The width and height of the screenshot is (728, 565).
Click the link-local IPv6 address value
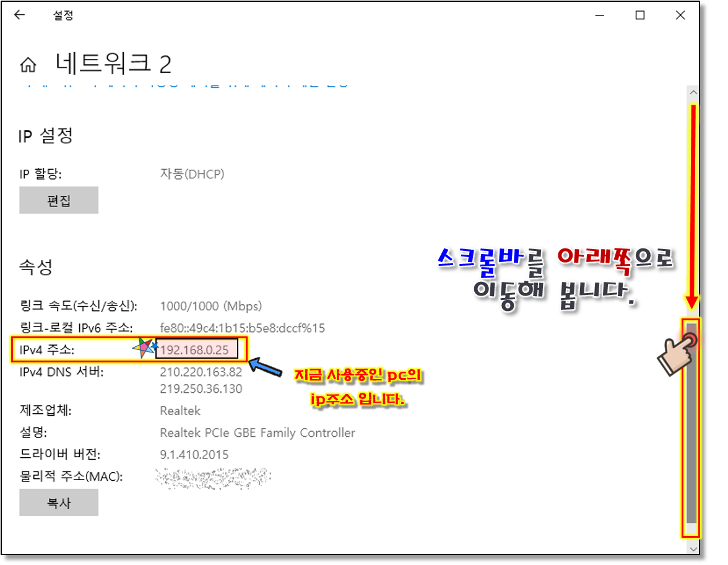click(x=242, y=328)
